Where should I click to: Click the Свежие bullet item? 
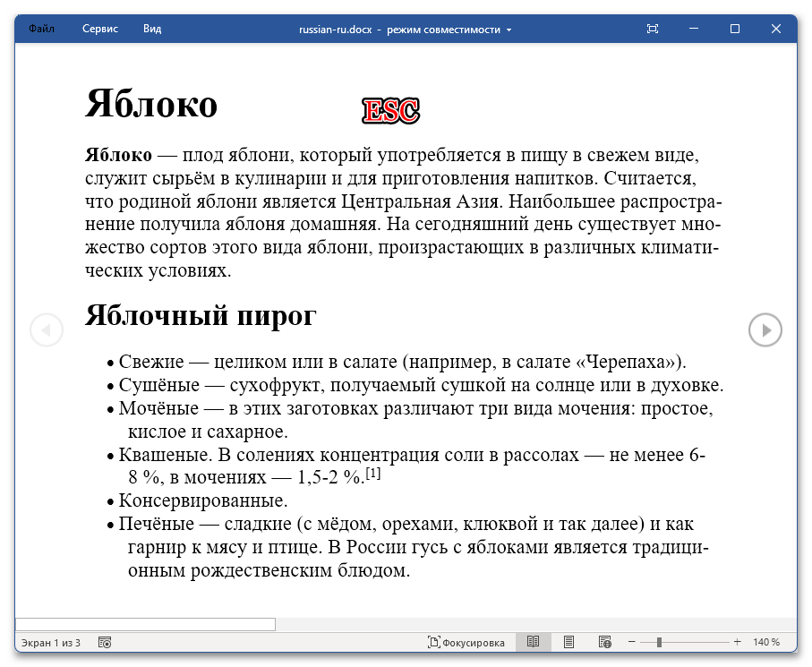[x=402, y=362]
